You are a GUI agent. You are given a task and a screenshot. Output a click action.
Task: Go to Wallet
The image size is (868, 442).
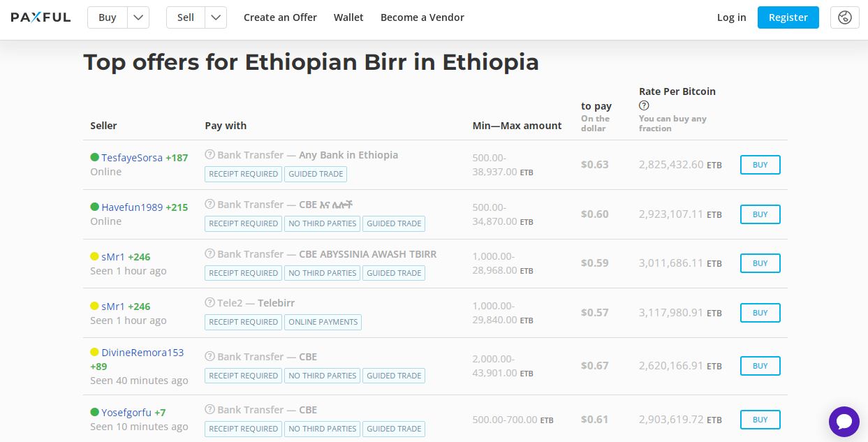(348, 17)
